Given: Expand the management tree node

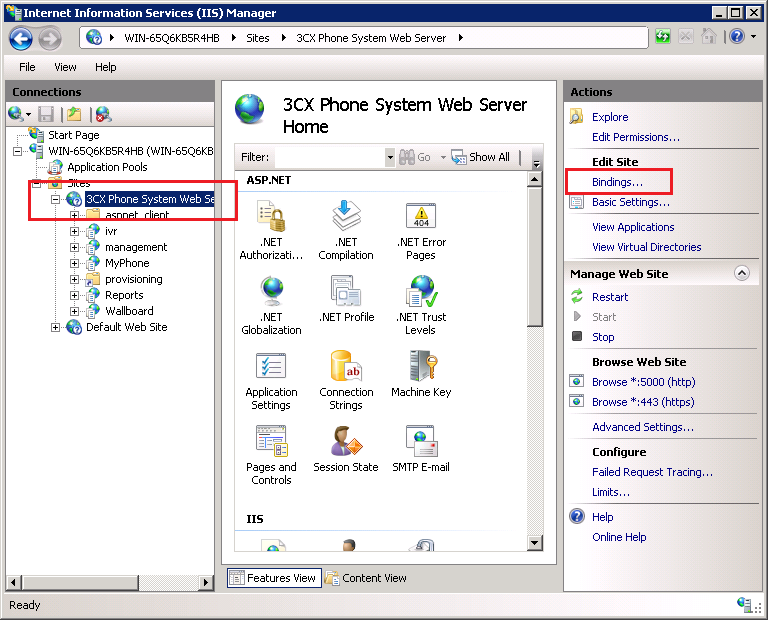Looking at the screenshot, I should pyautogui.click(x=74, y=247).
